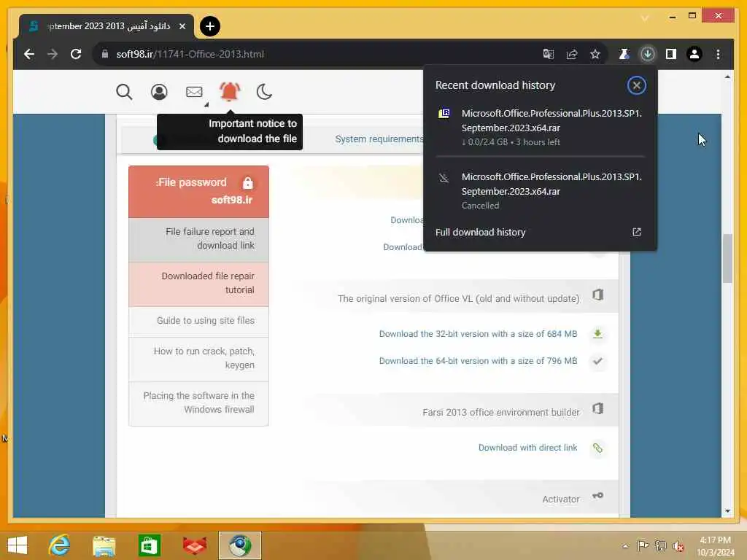Click green download arrow icon for 32-bit
Viewport: 747px width, 560px height.
point(597,334)
